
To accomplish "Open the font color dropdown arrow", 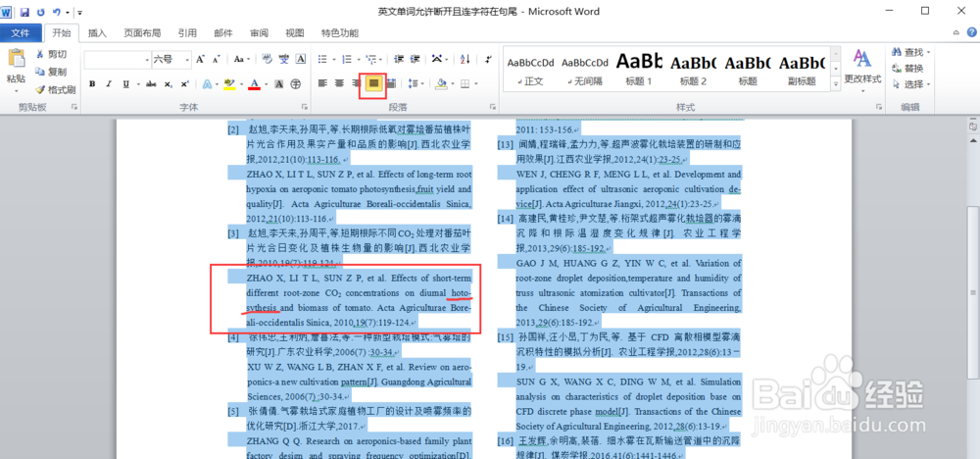I will point(266,83).
